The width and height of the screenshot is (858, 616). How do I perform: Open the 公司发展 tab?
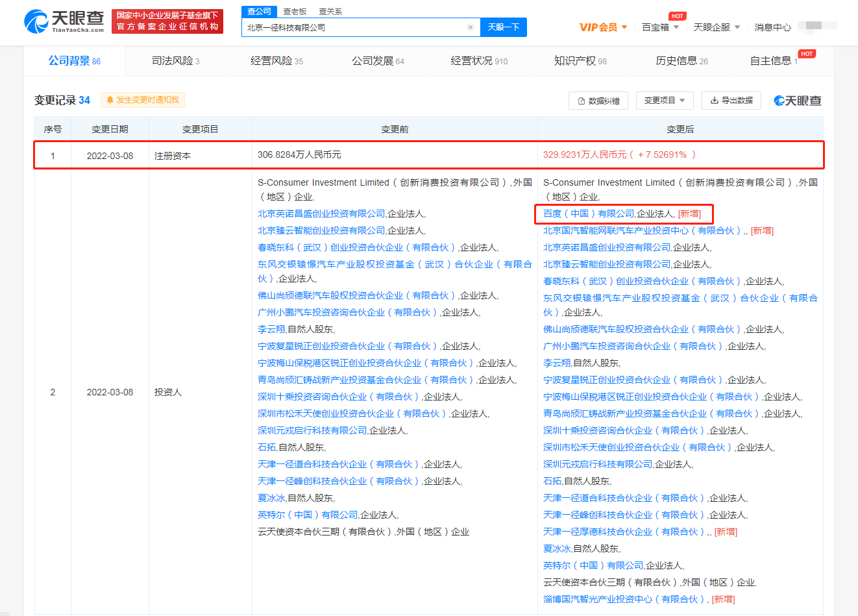[x=378, y=61]
